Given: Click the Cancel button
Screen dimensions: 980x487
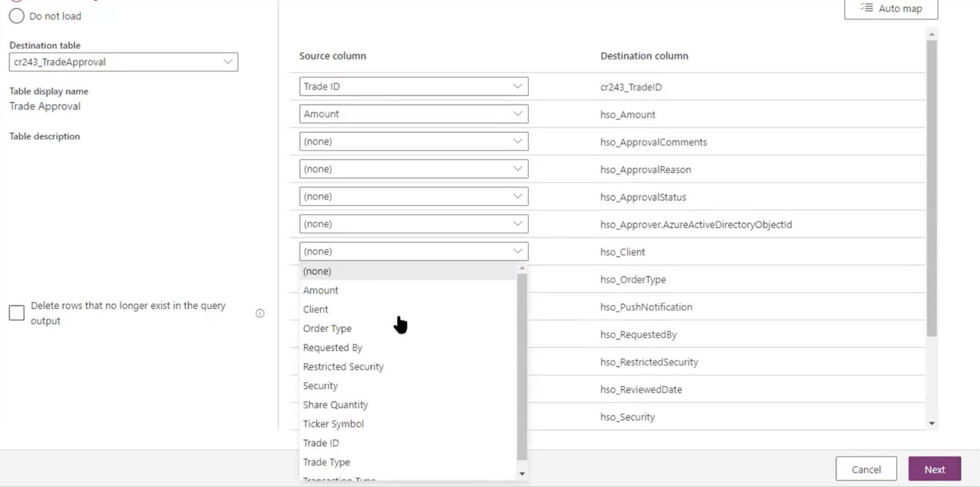Looking at the screenshot, I should point(866,468).
